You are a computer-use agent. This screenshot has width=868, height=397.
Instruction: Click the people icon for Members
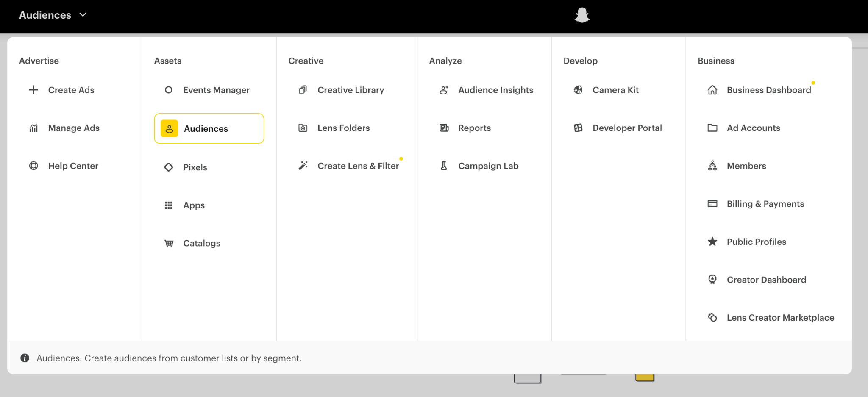tap(712, 166)
